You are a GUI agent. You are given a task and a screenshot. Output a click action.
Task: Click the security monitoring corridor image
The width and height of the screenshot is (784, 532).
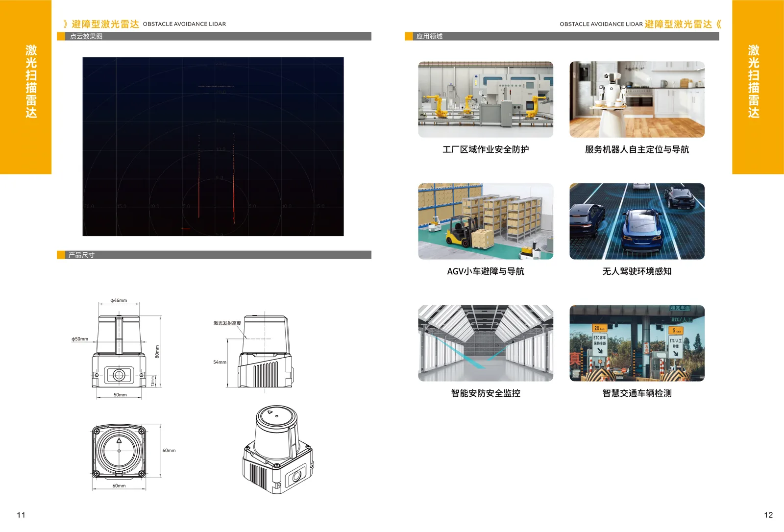pos(486,343)
